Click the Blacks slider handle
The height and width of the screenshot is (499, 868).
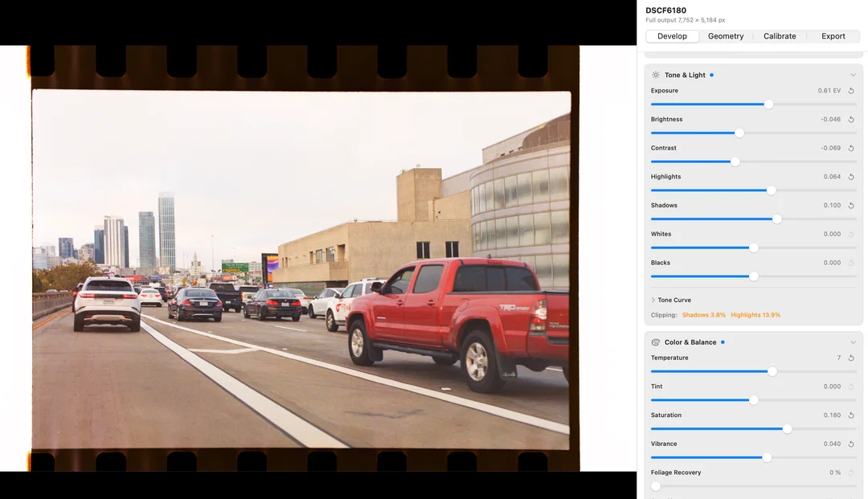pos(753,276)
